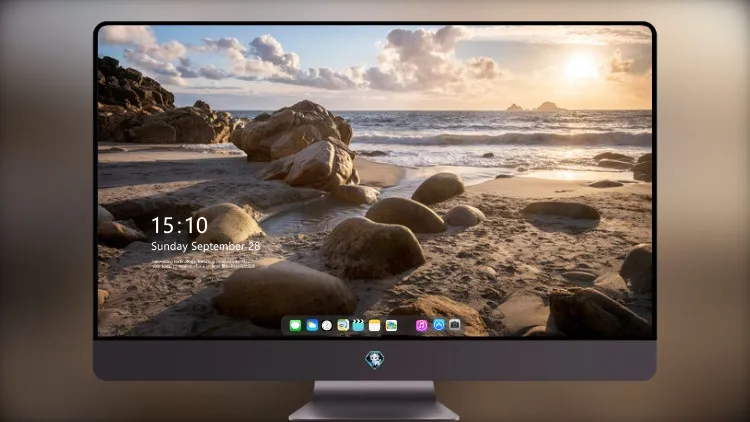Open the green Messages app in dock

coord(295,325)
